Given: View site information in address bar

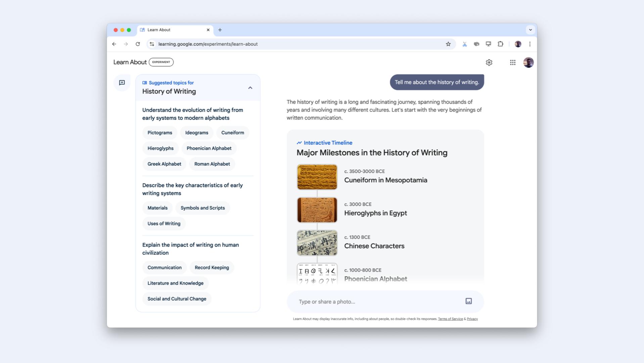Looking at the screenshot, I should [x=152, y=44].
